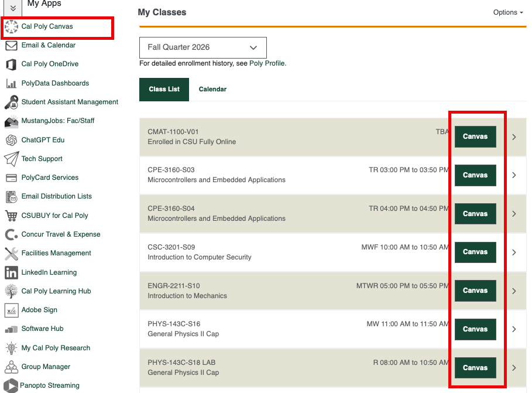Expand the PHYS-143C-S16 class row chevron

click(514, 329)
